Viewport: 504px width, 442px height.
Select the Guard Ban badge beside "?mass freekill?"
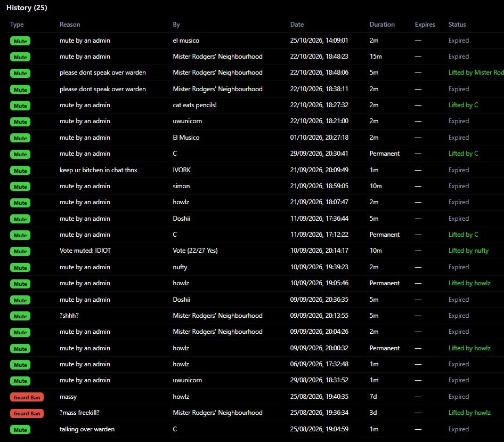tap(27, 413)
